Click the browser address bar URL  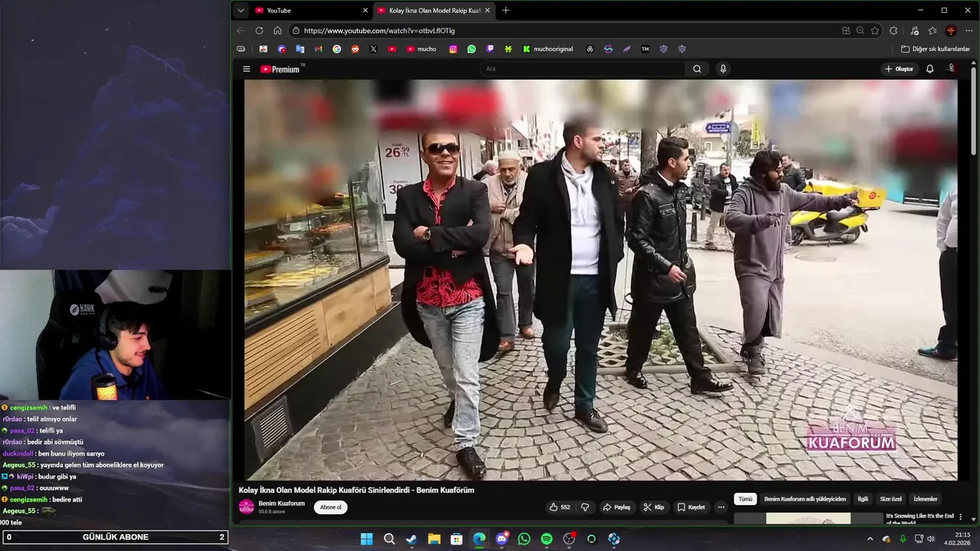click(379, 31)
